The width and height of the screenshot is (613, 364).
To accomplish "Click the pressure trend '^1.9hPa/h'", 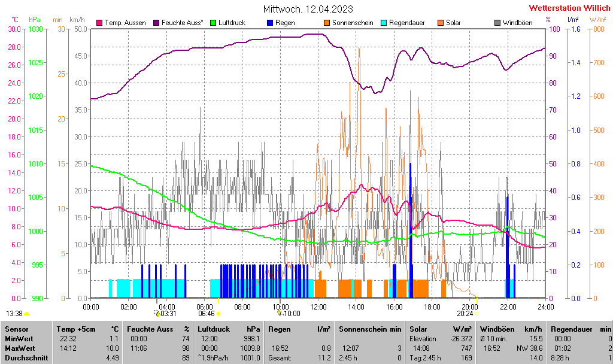I will coord(213,357).
